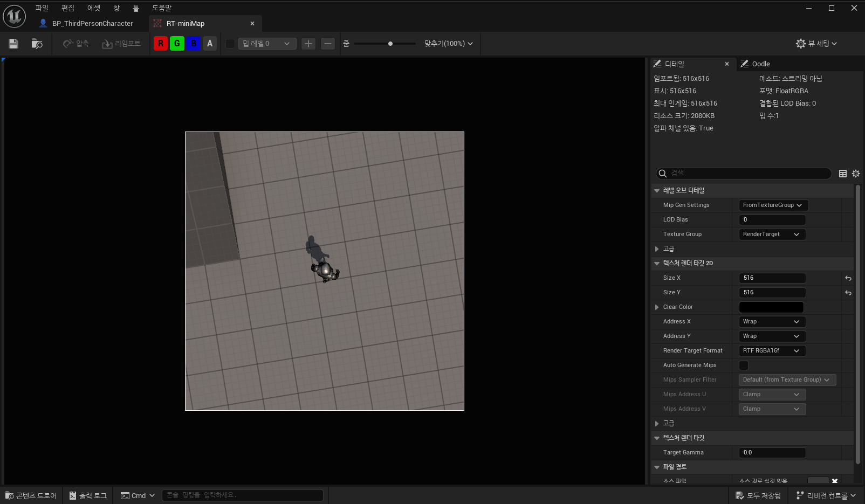The height and width of the screenshot is (504, 865).
Task: Toggle the blue channel B button
Action: pos(194,44)
